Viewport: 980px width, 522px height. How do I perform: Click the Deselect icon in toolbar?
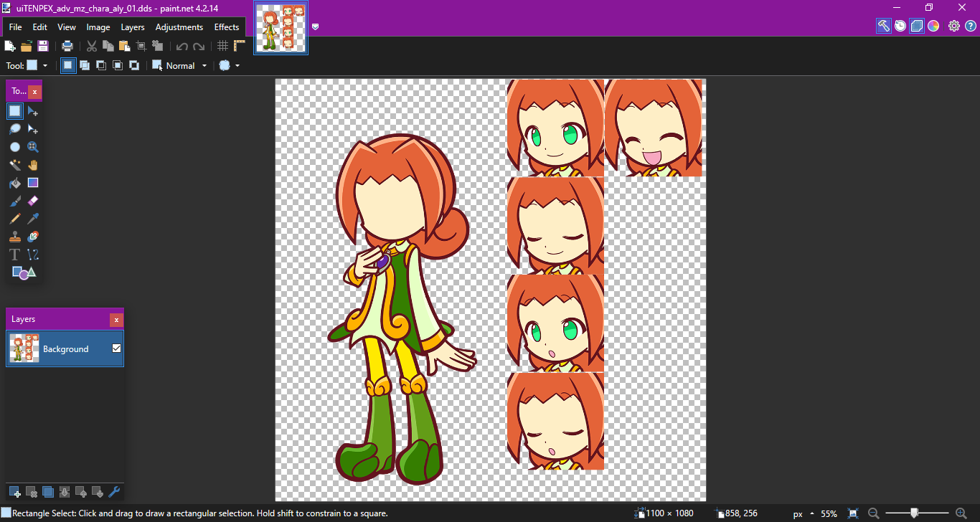[x=158, y=46]
